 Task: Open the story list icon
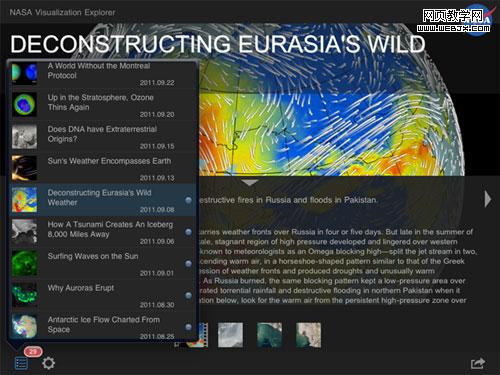[x=21, y=363]
